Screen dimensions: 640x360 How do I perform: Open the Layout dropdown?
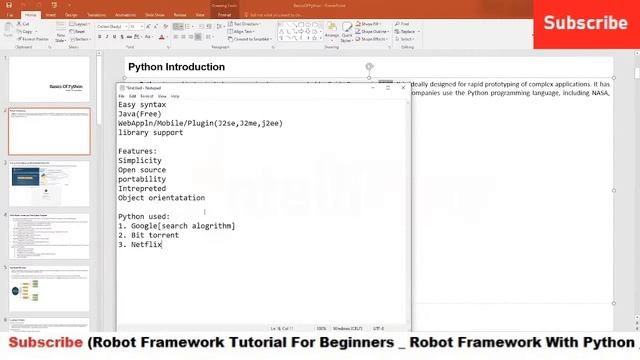(x=80, y=24)
